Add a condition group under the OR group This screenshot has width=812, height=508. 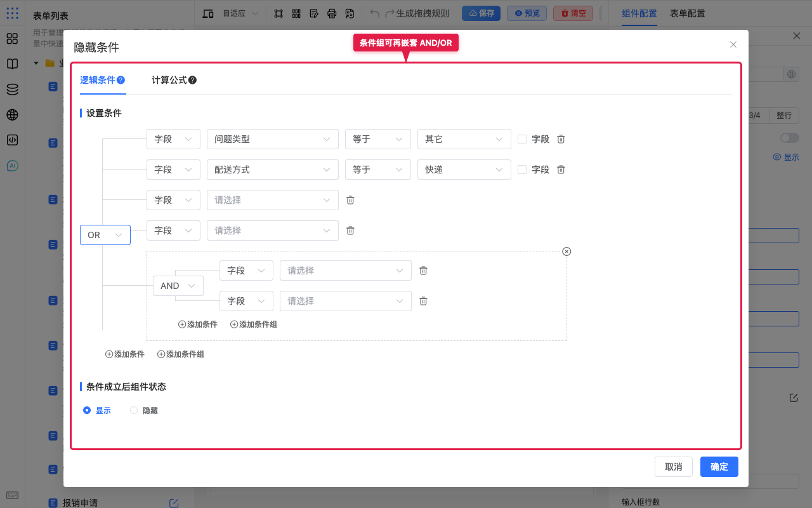tap(181, 354)
